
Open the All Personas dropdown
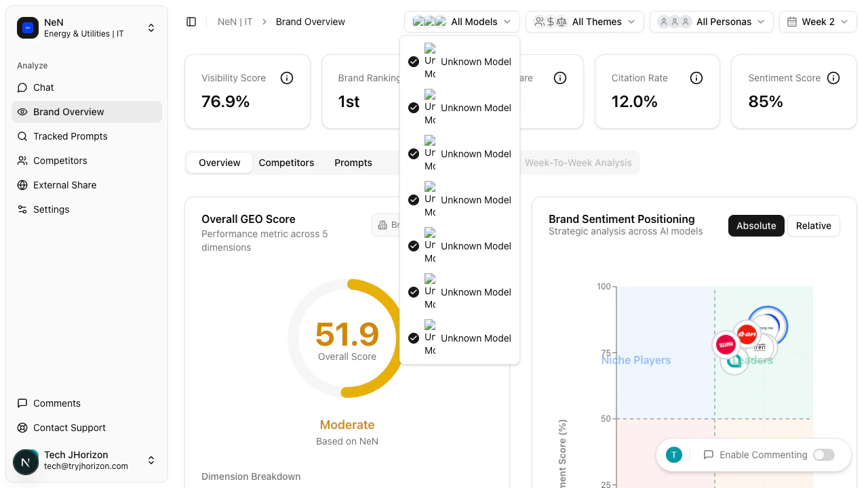pos(711,22)
